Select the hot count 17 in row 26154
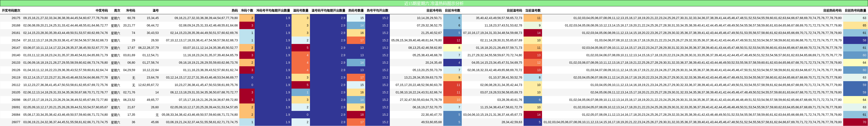Viewport: 868px width, 126px height. pyautogui.click(x=356, y=40)
